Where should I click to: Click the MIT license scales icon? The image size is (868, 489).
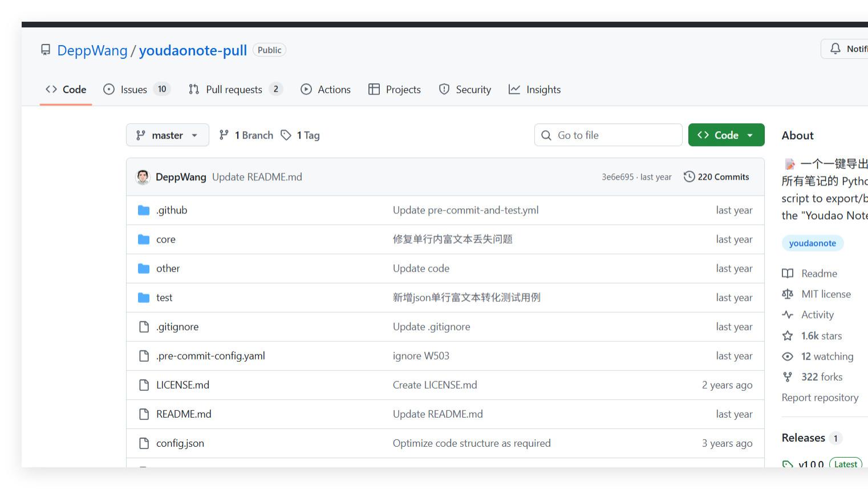(x=788, y=294)
